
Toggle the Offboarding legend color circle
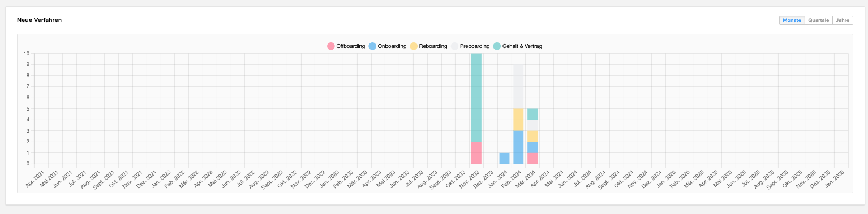pos(330,46)
